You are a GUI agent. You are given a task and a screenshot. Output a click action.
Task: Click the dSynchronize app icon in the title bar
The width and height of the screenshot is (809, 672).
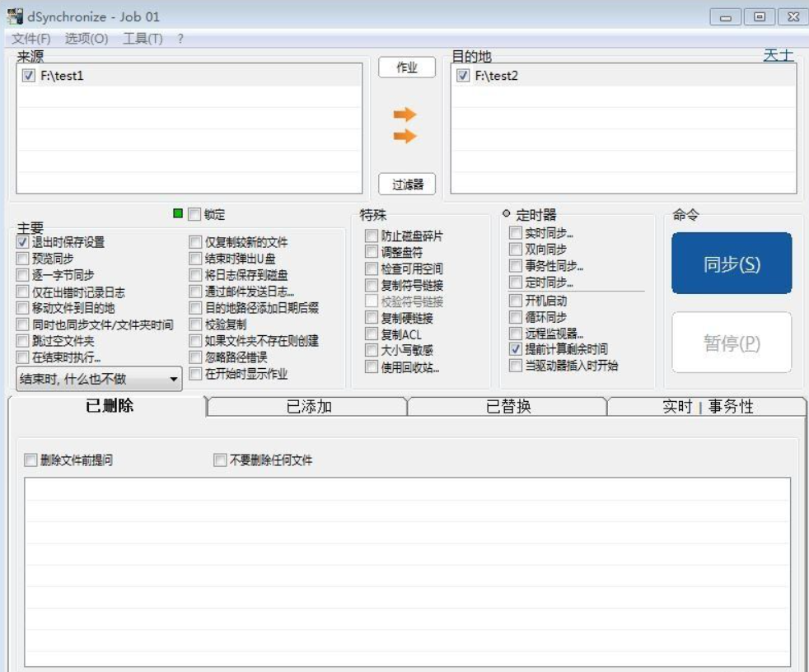pos(15,16)
